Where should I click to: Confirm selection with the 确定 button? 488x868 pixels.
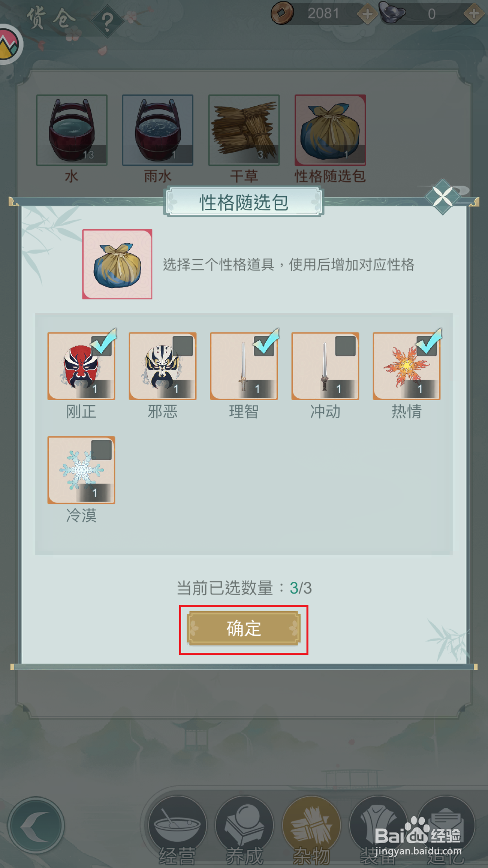(x=244, y=629)
